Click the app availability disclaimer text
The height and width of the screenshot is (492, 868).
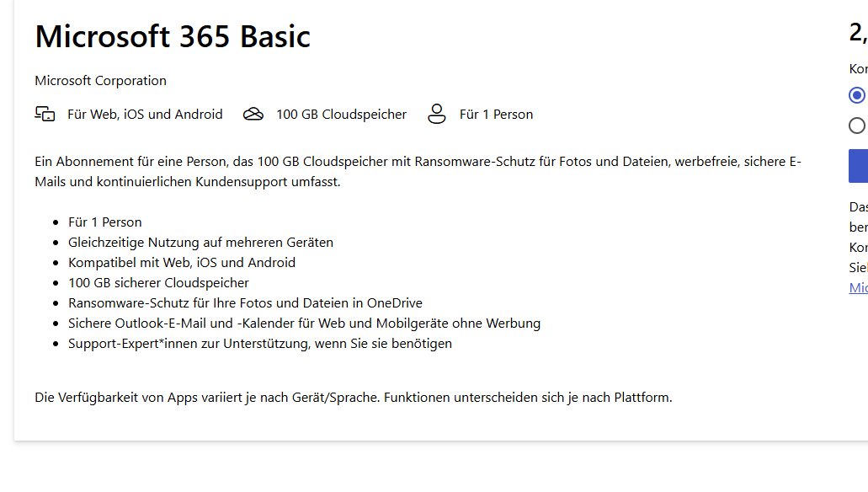pyautogui.click(x=353, y=397)
